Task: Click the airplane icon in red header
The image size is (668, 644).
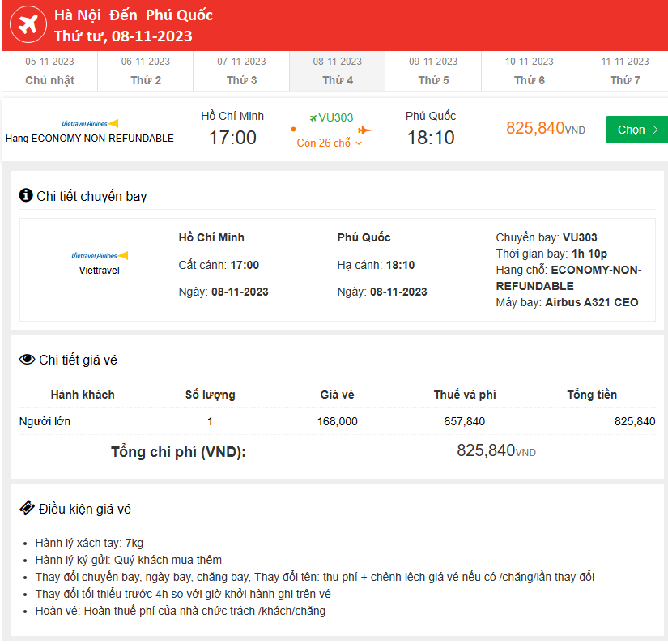Action: tap(28, 26)
